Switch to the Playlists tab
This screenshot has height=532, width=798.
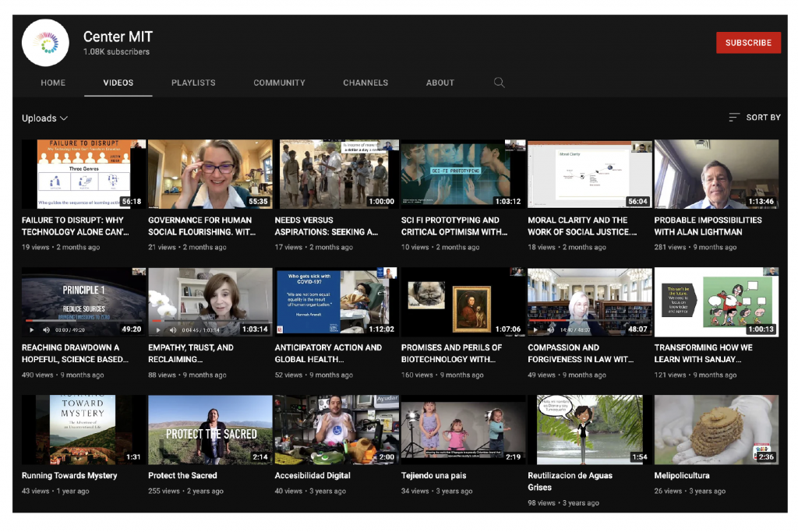point(193,83)
